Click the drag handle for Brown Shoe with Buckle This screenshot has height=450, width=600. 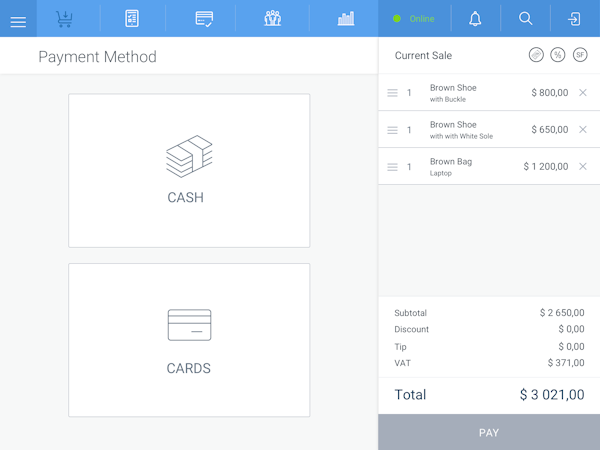pos(392,93)
